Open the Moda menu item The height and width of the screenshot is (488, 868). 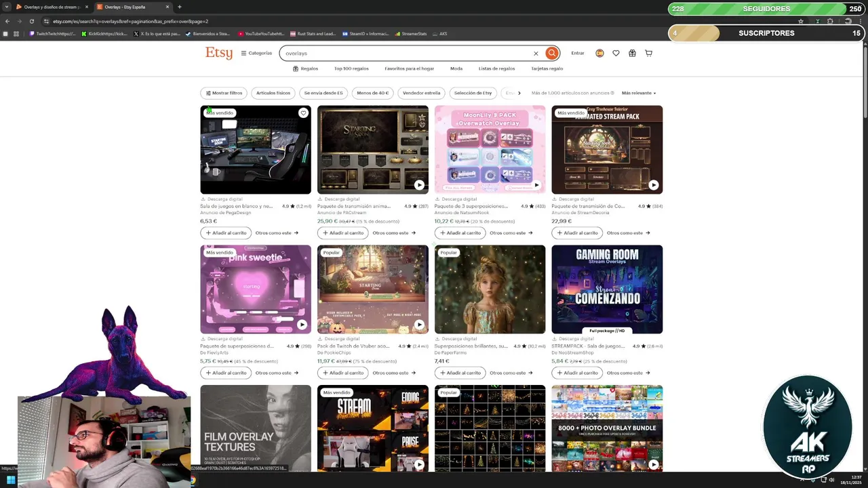456,68
